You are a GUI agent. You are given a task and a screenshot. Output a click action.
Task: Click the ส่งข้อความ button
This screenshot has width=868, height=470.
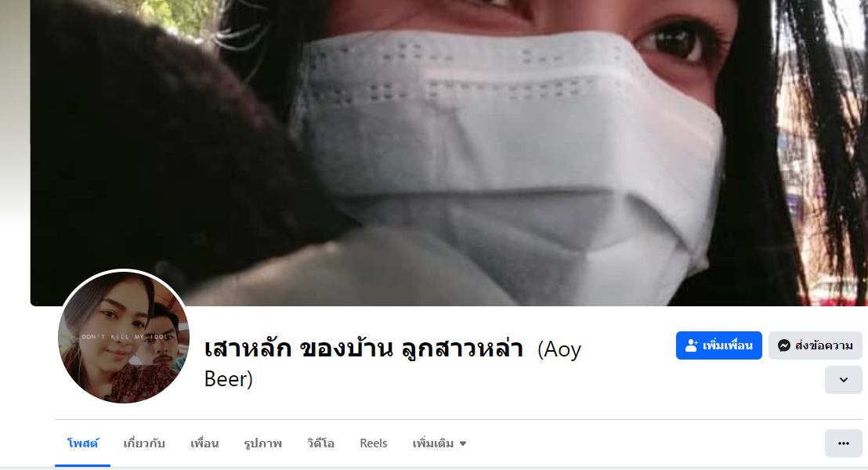815,345
